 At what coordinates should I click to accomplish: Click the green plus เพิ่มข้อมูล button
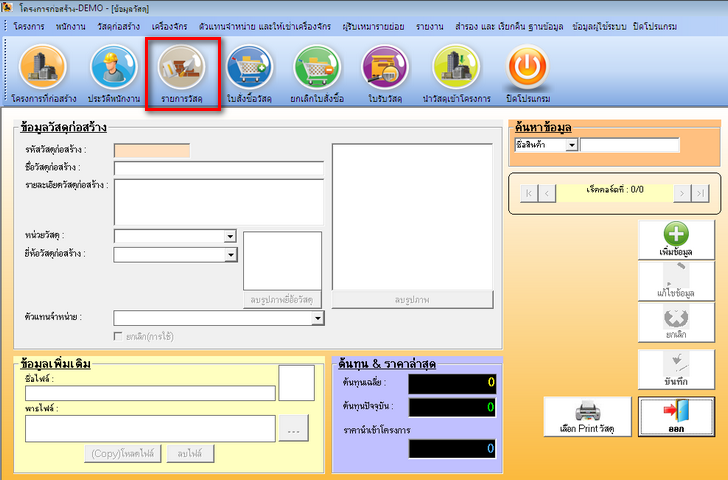click(676, 240)
